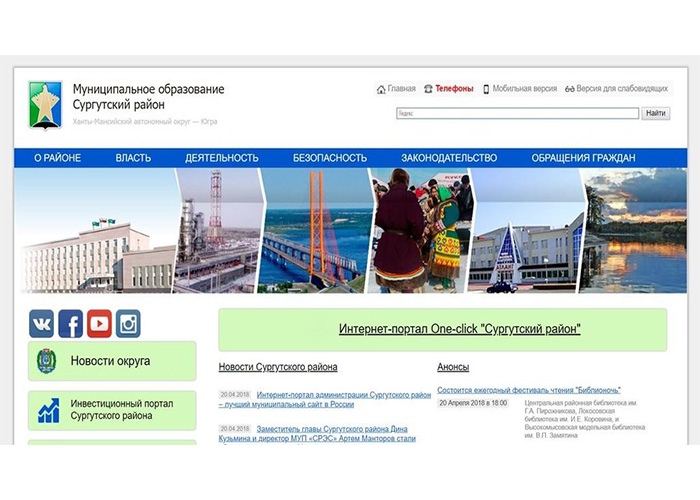Viewport: 700px width, 500px height.
Task: Click the house icon next to Главная
Action: pyautogui.click(x=381, y=89)
